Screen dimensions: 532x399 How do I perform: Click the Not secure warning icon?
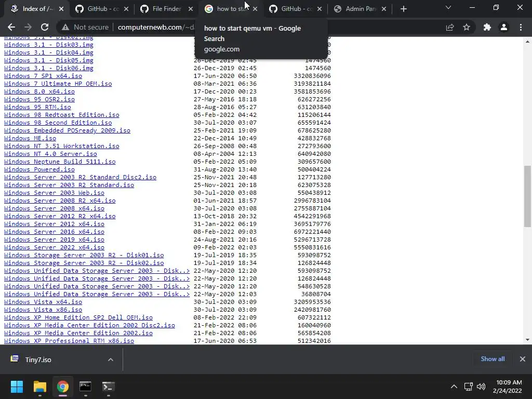(65, 27)
